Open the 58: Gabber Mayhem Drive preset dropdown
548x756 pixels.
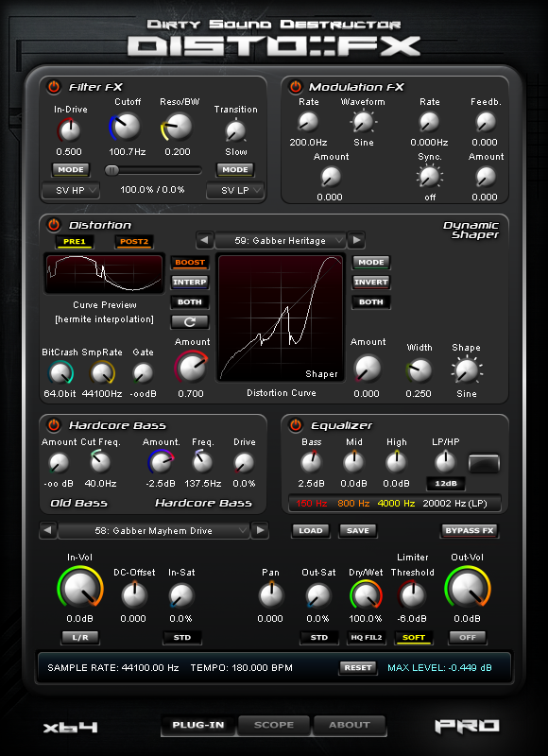click(154, 531)
